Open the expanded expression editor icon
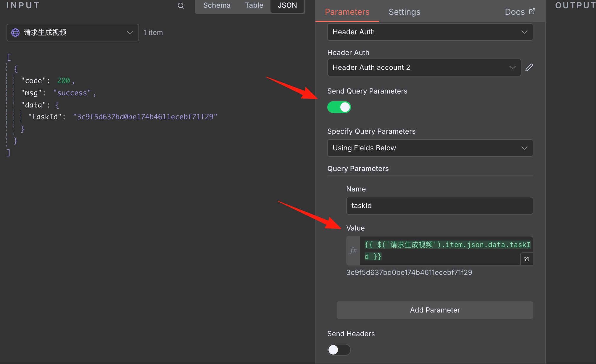The width and height of the screenshot is (596, 364). [527, 259]
